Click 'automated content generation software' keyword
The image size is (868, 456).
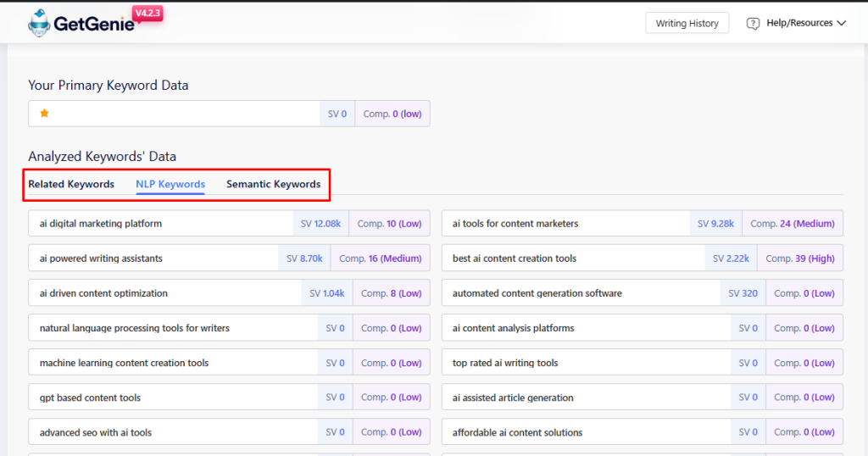(537, 293)
